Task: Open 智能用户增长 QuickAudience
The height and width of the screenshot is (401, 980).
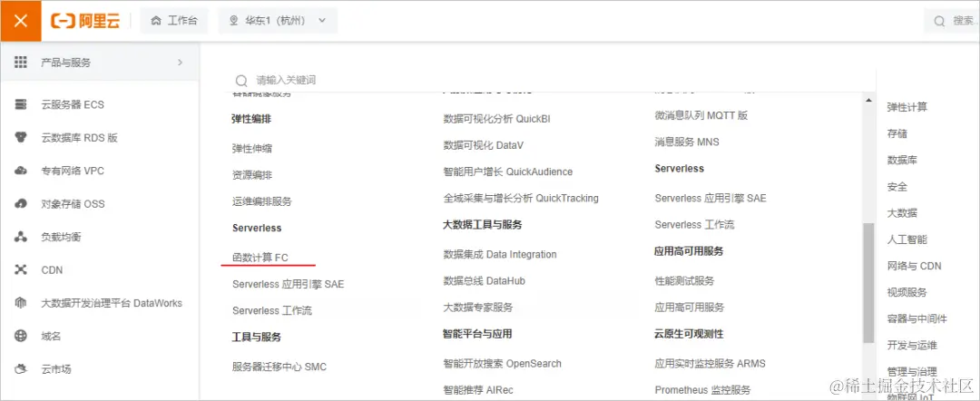Action: click(507, 171)
